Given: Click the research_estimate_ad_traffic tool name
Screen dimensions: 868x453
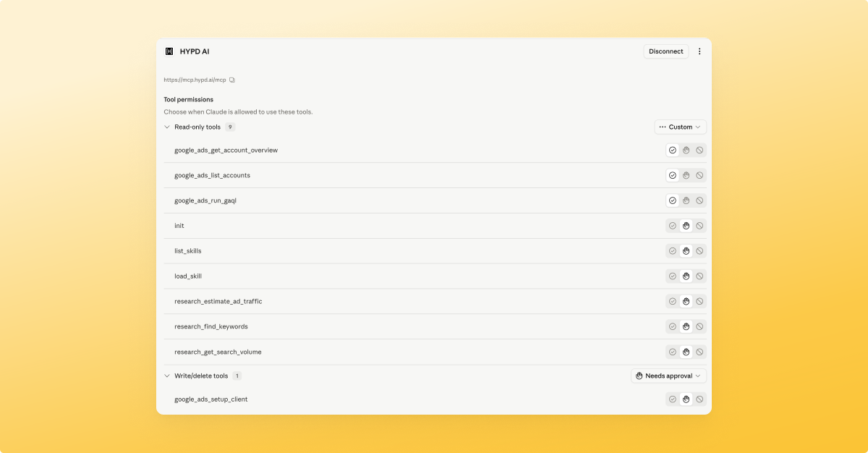Looking at the screenshot, I should coord(218,301).
